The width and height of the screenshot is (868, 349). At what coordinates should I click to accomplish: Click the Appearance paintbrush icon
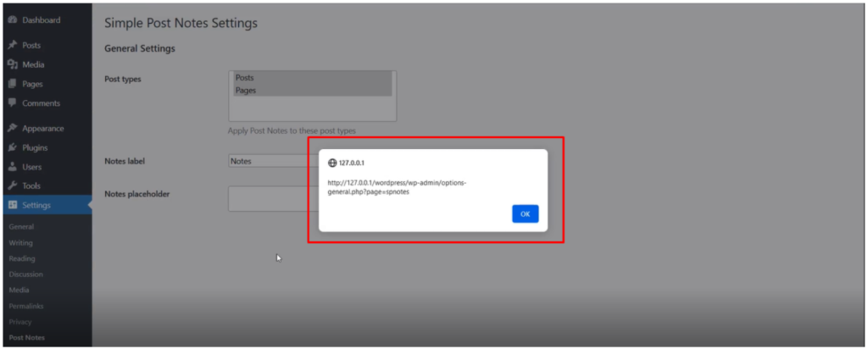click(13, 128)
